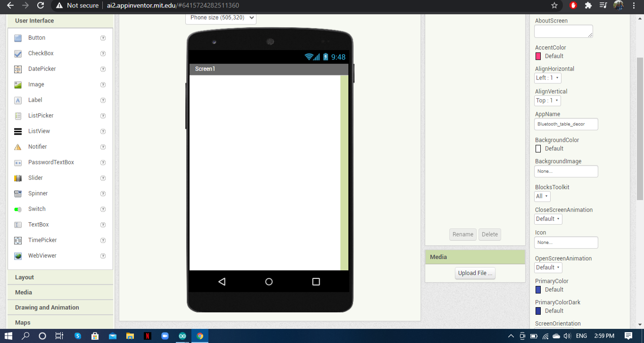Expand the BlocksToolkit dropdown

(x=542, y=196)
